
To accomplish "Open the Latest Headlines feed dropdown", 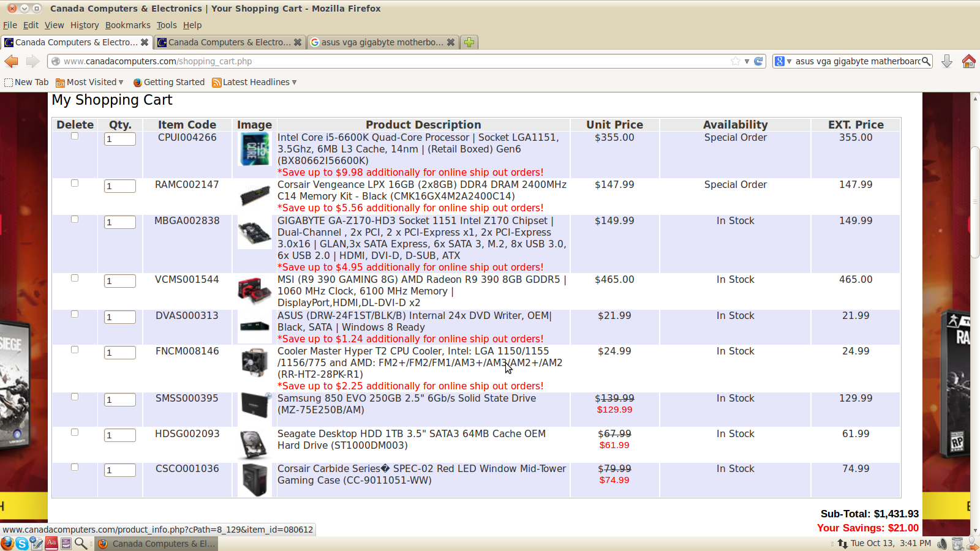I will click(254, 82).
